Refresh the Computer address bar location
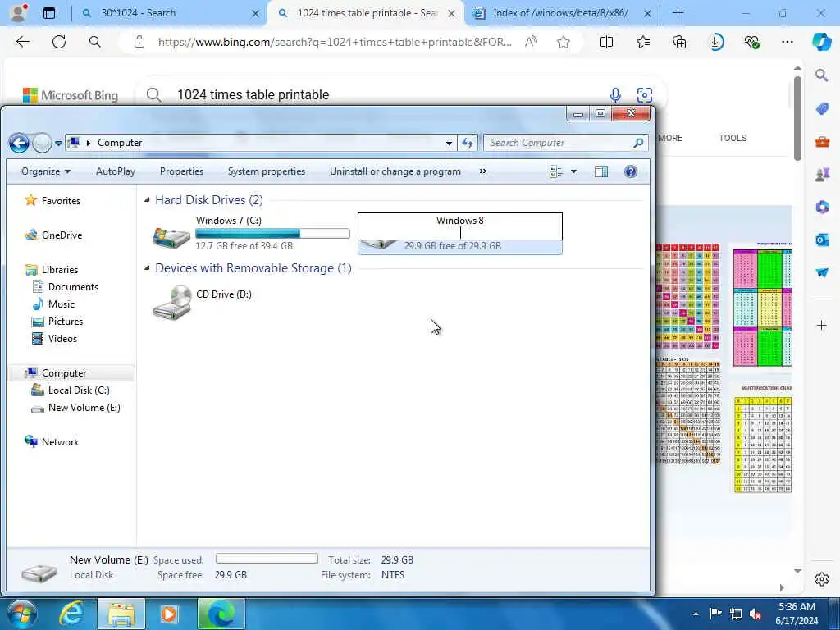Viewport: 840px width, 630px height. [x=468, y=143]
